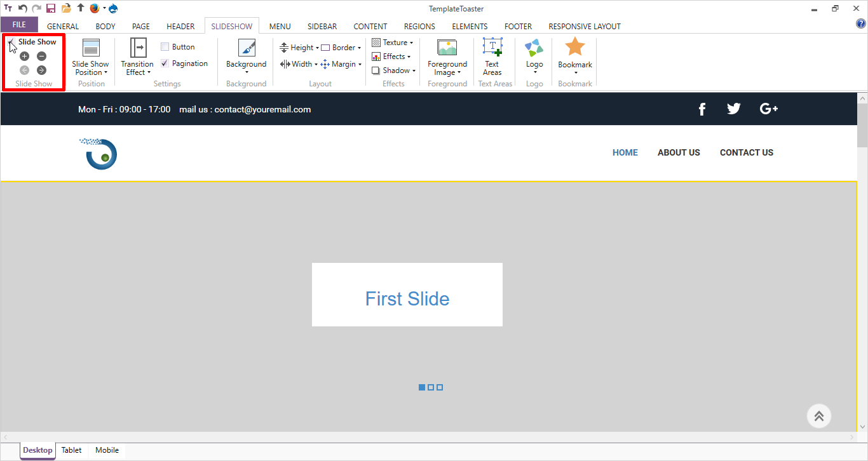Click the undo arrow in title bar
The width and height of the screenshot is (868, 461).
tap(23, 8)
